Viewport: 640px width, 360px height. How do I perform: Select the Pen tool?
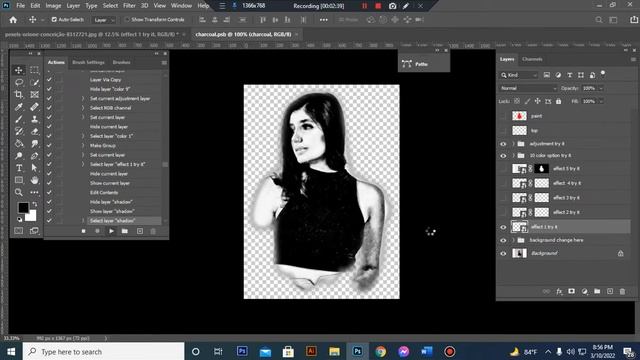point(34,156)
